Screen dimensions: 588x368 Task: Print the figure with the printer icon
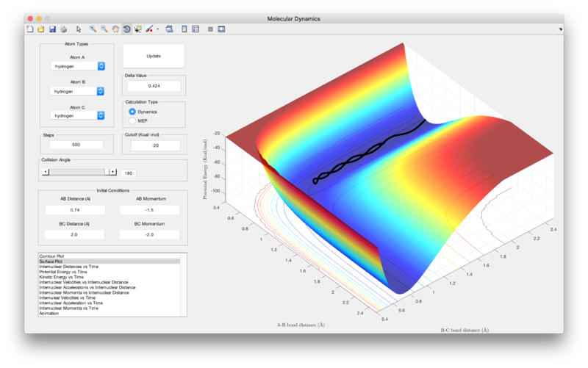click(x=63, y=29)
